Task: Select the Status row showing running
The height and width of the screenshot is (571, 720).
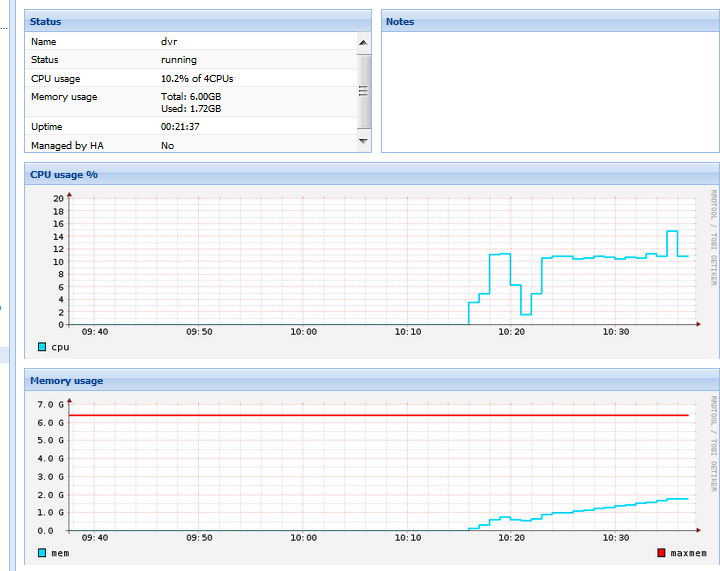Action: 191,60
